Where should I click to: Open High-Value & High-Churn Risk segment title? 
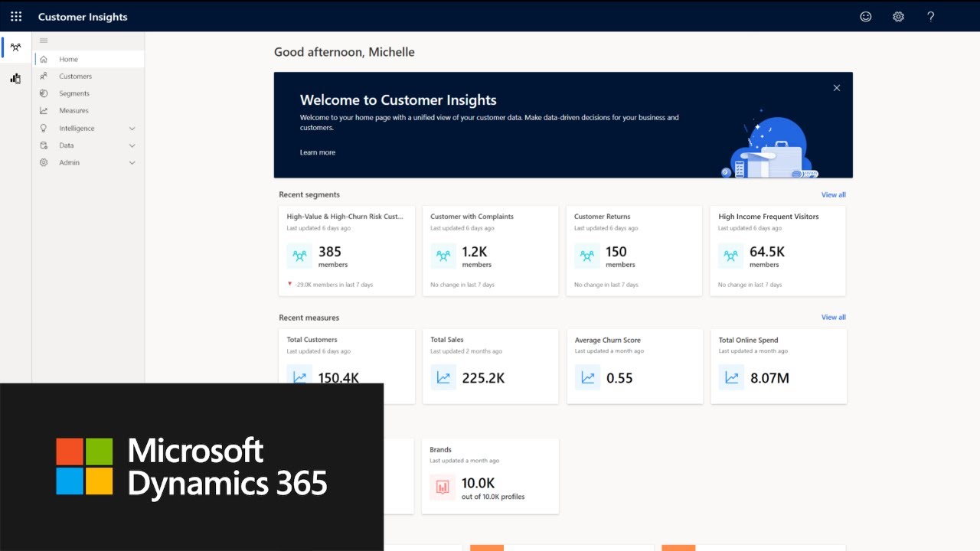[345, 217]
